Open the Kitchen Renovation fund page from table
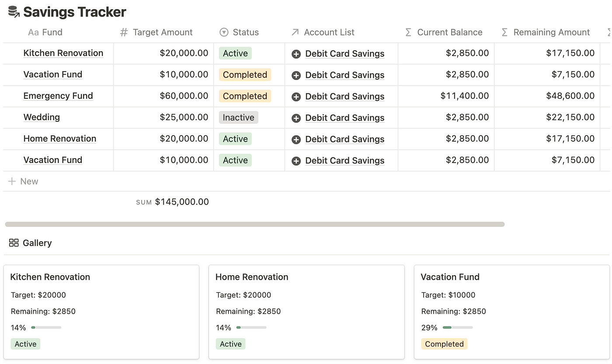The height and width of the screenshot is (364, 612). tap(63, 53)
